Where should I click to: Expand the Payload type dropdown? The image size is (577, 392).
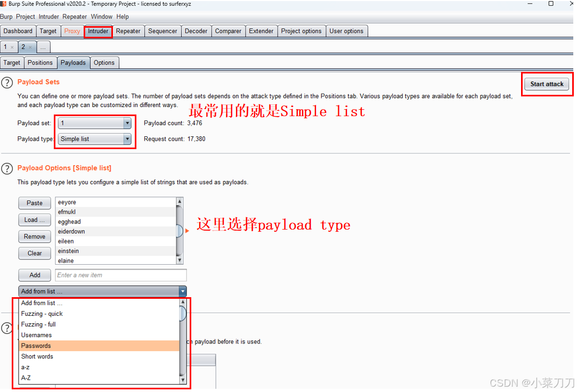pos(127,139)
